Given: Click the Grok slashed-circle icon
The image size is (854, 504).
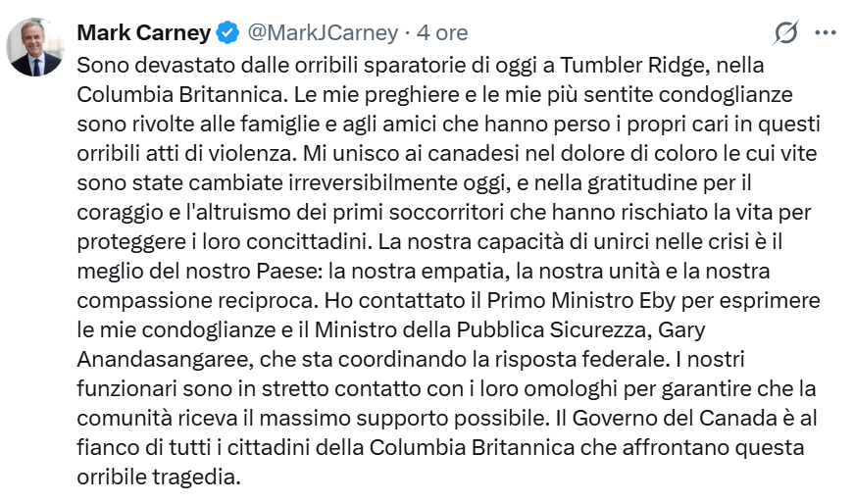Looking at the screenshot, I should pyautogui.click(x=785, y=33).
